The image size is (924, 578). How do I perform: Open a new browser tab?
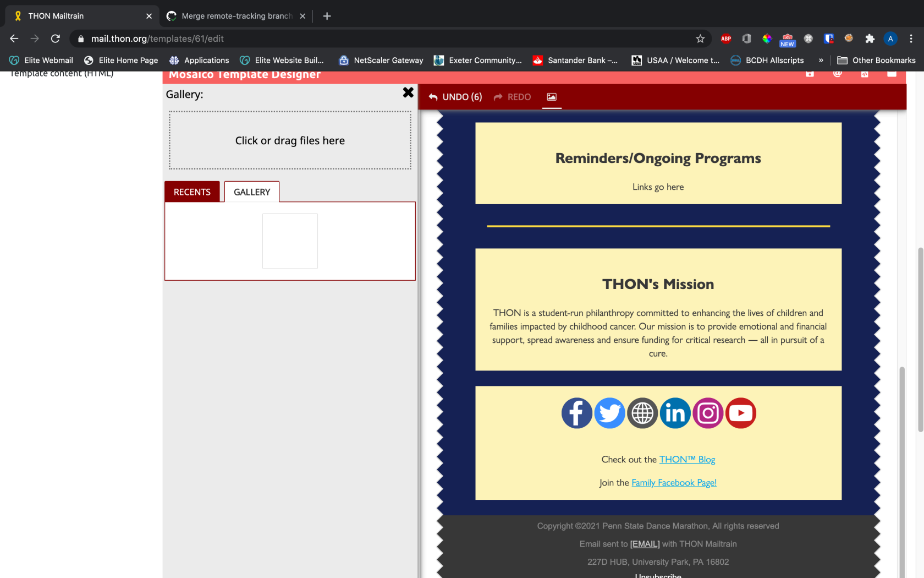pyautogui.click(x=327, y=16)
